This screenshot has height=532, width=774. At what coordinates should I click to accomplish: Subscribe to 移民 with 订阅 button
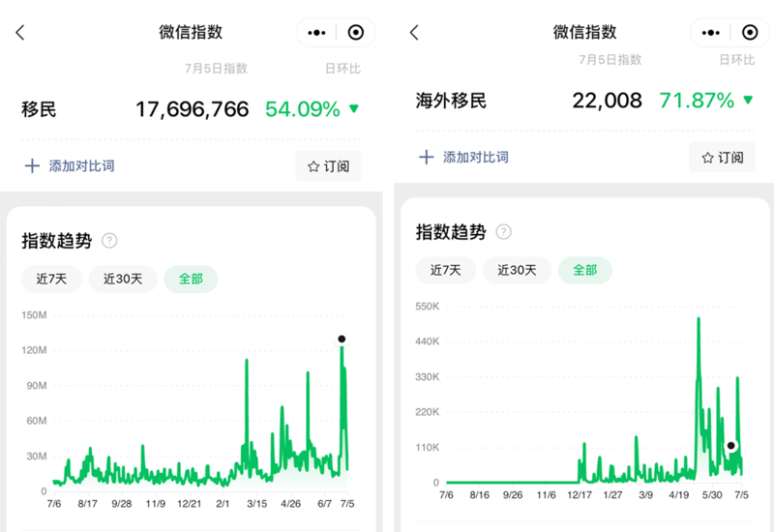[328, 166]
